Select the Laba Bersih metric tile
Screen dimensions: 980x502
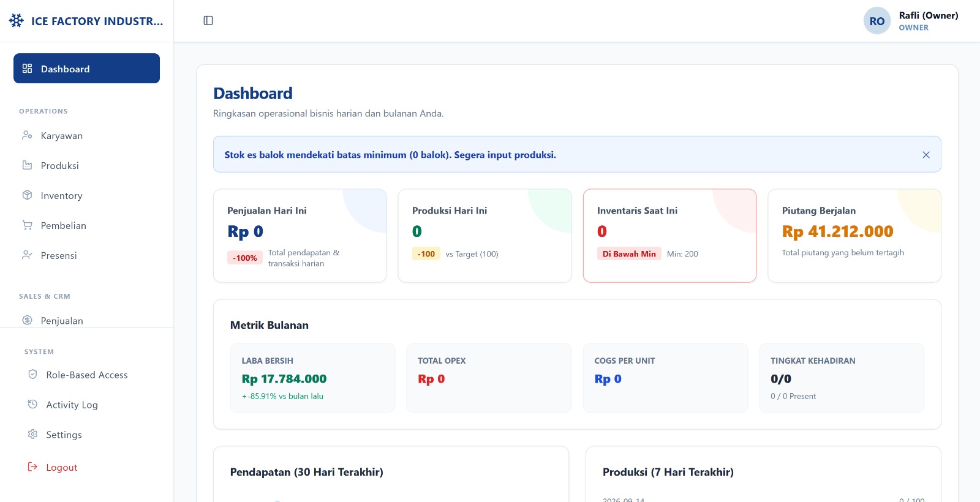(312, 378)
